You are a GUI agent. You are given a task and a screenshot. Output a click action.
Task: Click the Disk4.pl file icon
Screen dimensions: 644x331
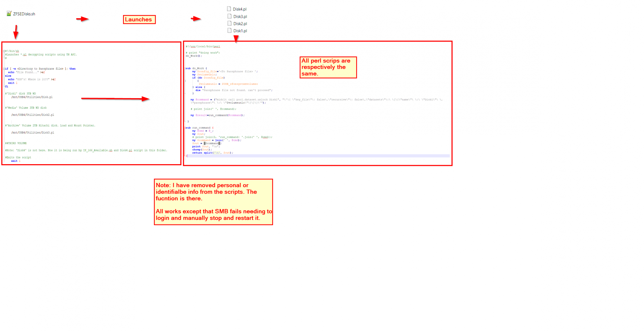click(229, 9)
